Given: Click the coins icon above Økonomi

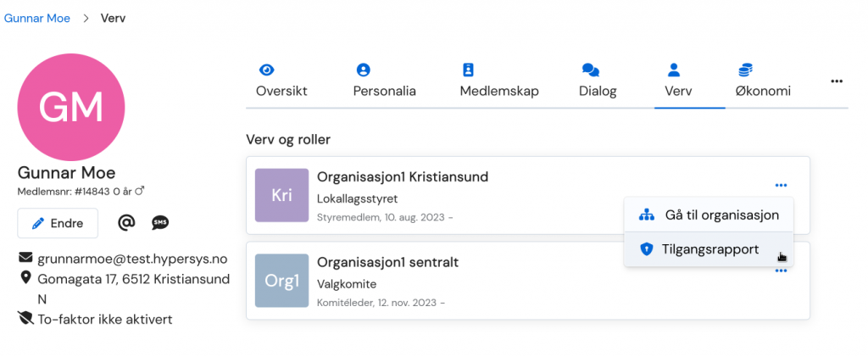Looking at the screenshot, I should (x=745, y=70).
